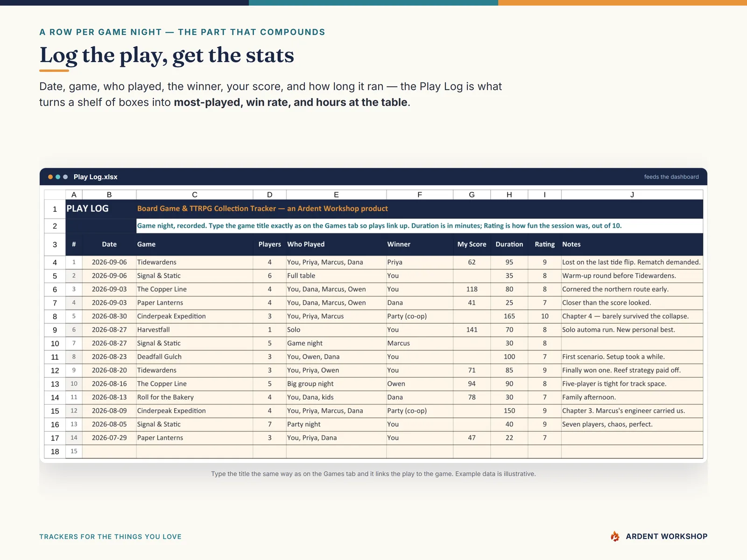The height and width of the screenshot is (560, 747).
Task: Select row 8 header
Action: coord(55,316)
